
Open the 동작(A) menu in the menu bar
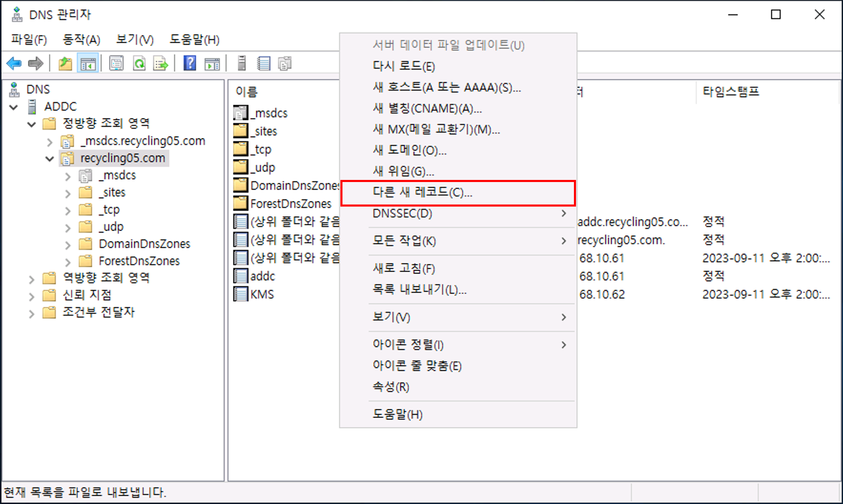point(81,40)
